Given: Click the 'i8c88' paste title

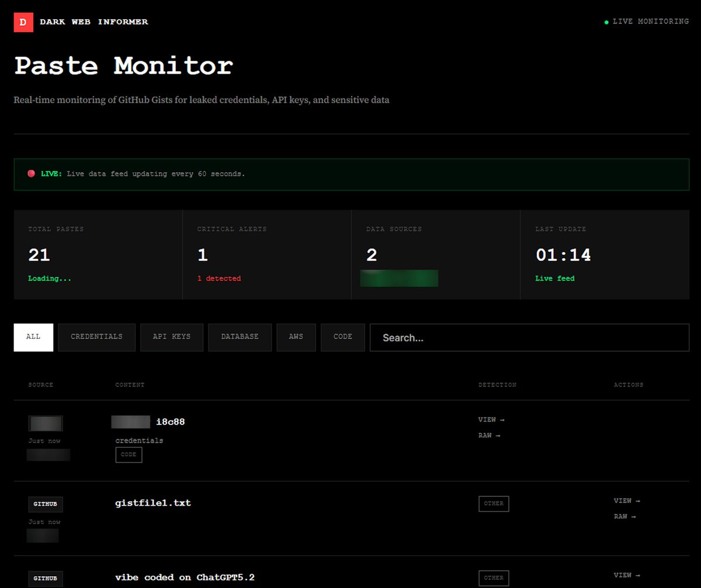Looking at the screenshot, I should (x=171, y=422).
